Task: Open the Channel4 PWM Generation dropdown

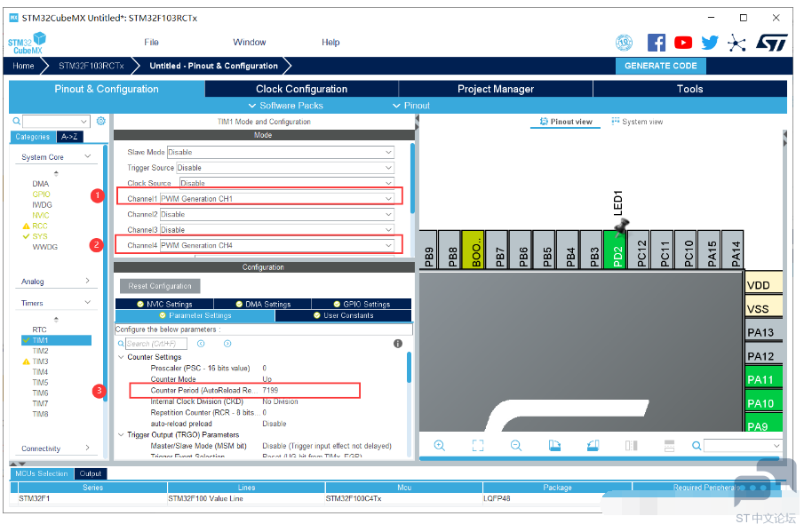Action: click(x=277, y=245)
